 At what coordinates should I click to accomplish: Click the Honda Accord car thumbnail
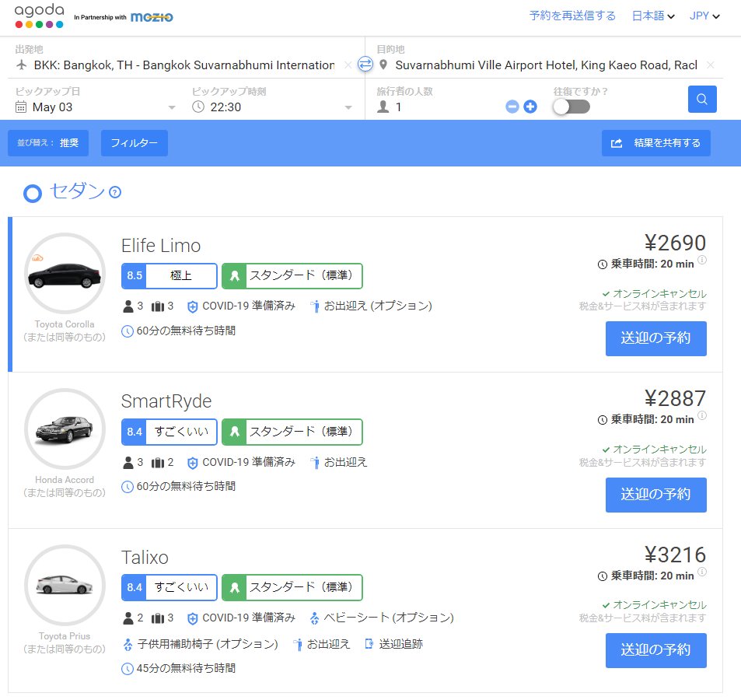(x=65, y=429)
